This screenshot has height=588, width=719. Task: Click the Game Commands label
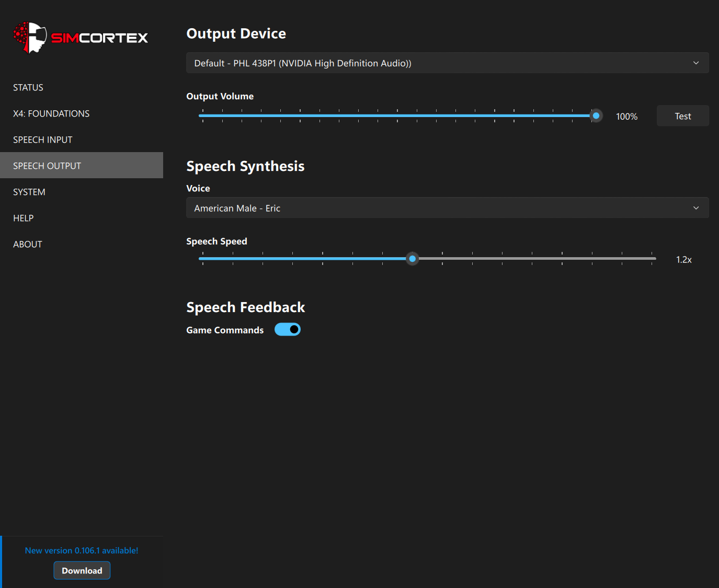click(225, 330)
